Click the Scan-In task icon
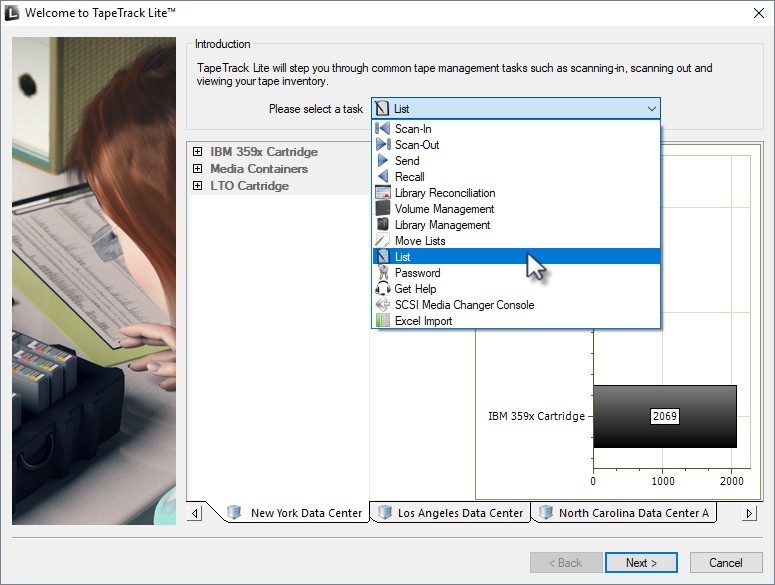Viewport: 775px width, 585px height. tap(382, 128)
